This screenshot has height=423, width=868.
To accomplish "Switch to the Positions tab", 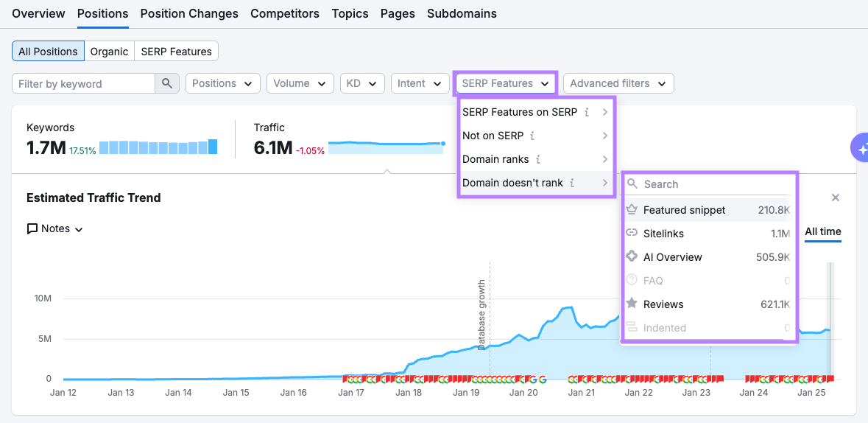I will pos(103,14).
